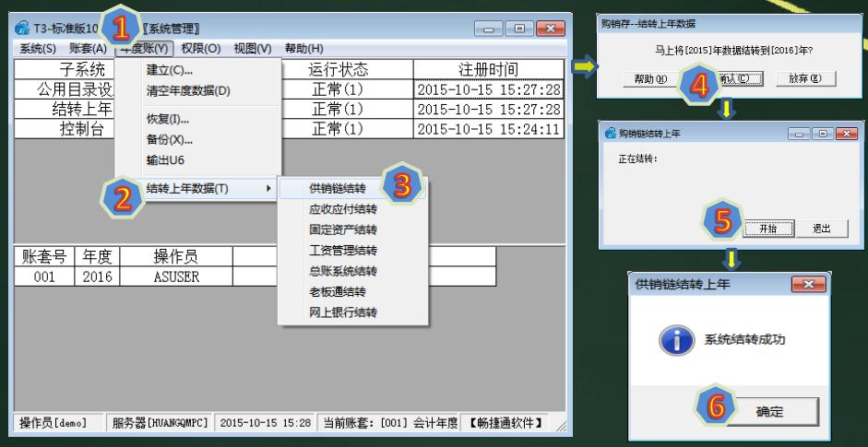
Task: Click the window resize grip in status bar
Action: (560, 425)
